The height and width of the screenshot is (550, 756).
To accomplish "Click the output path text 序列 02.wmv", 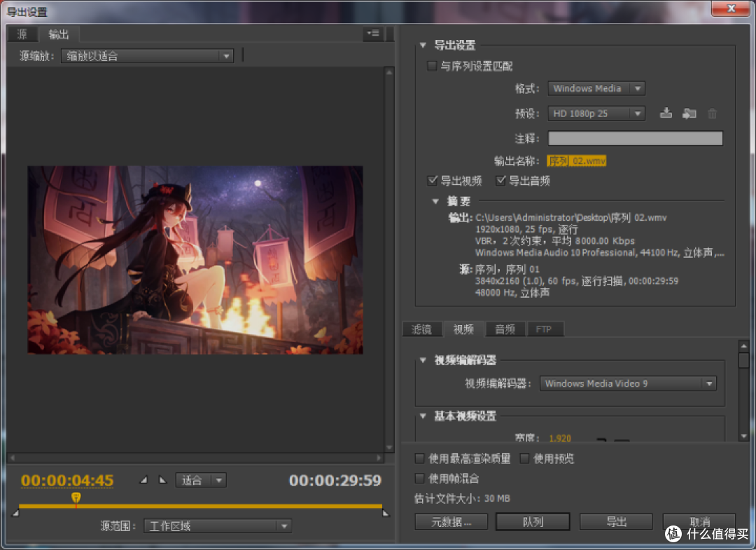I will tap(571, 218).
